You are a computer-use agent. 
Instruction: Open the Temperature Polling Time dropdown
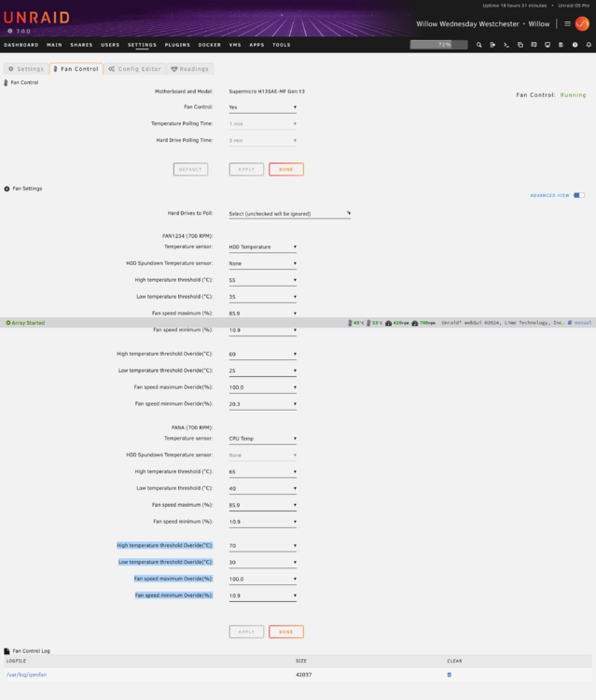[263, 123]
